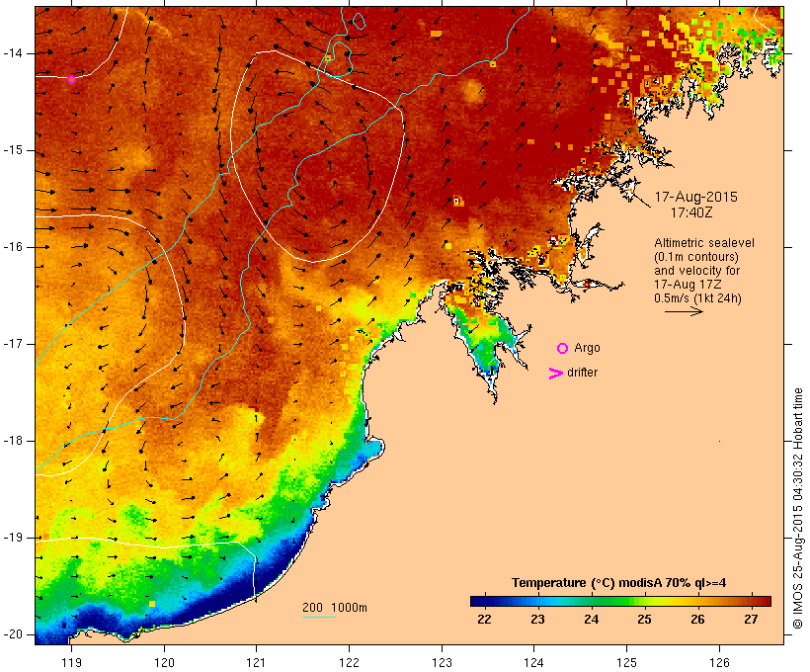Click the magenta drifter legend symbol
810x672 pixels.
[x=555, y=374]
